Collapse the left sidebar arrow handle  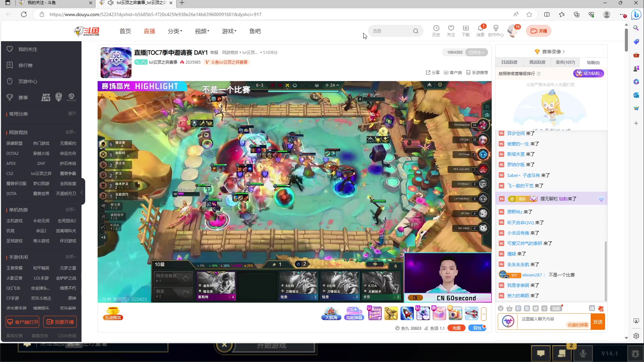click(x=82, y=192)
